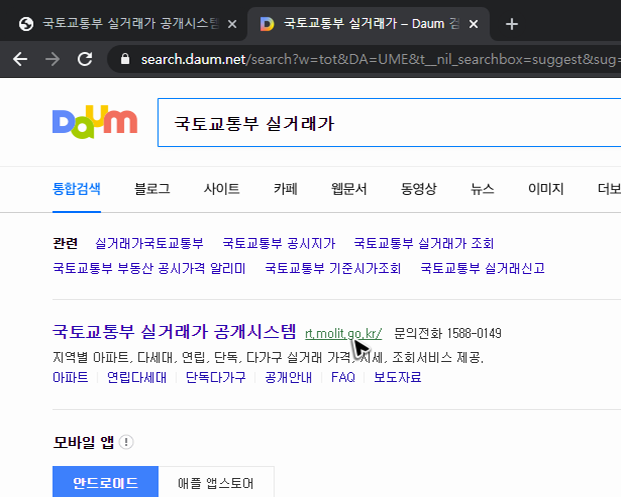Open the 단독다가구 sublink
Viewport: 621px width, 497px height.
coord(216,377)
